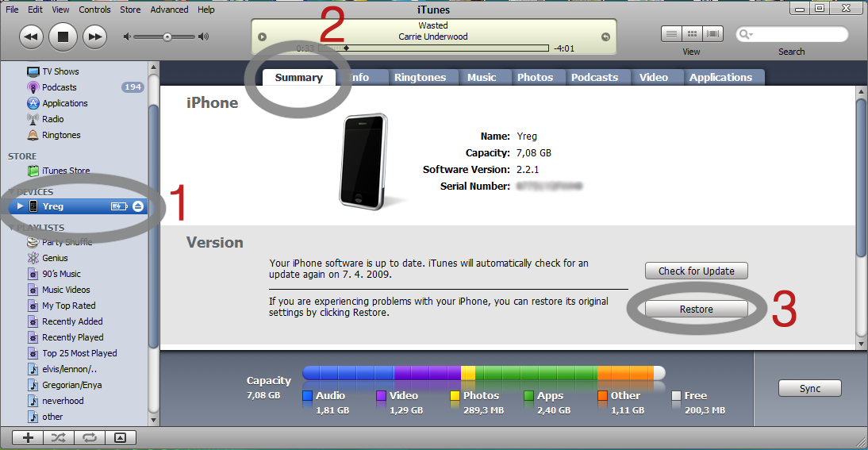The image size is (868, 450).
Task: Adjust the volume slider knob
Action: (167, 37)
